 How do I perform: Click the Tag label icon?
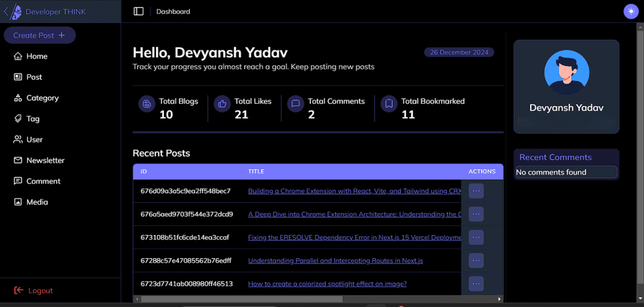[x=18, y=119]
